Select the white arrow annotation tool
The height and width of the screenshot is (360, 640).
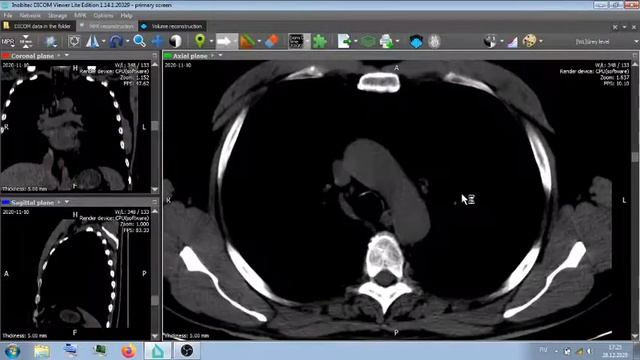224,41
